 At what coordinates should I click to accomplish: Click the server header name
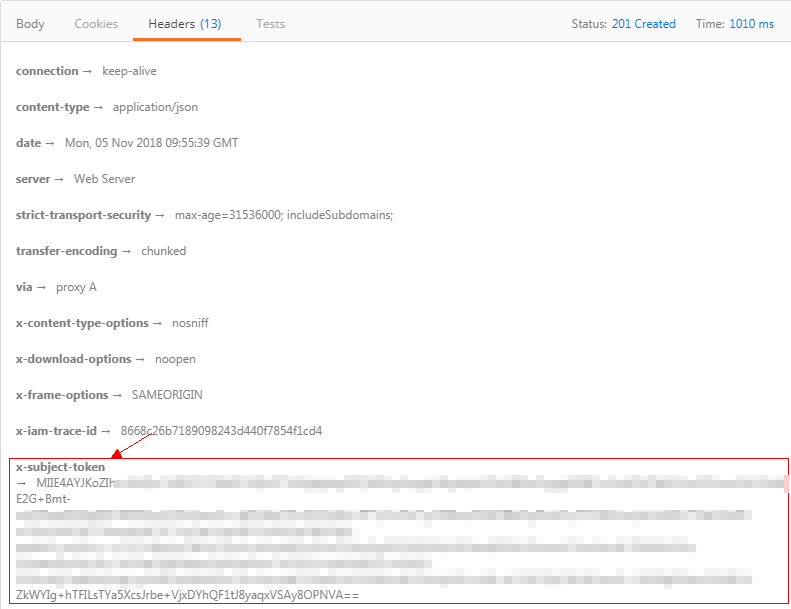coord(35,179)
